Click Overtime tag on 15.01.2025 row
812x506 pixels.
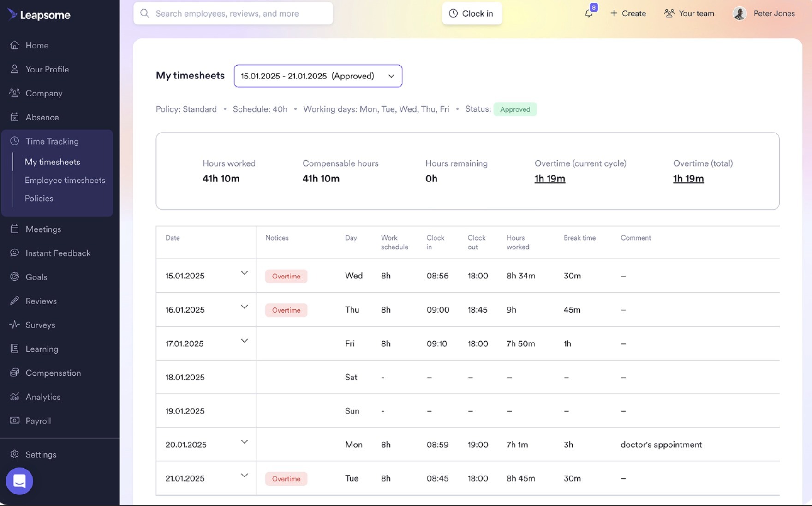[x=286, y=276]
